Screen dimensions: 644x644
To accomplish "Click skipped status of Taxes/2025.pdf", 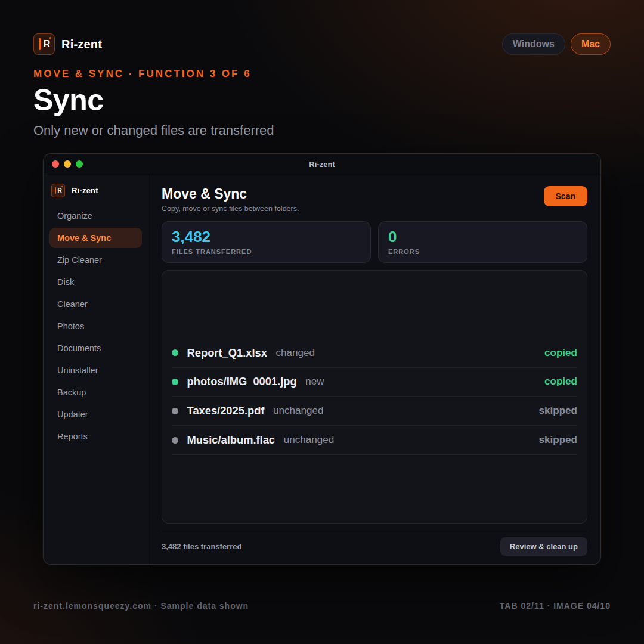I will pyautogui.click(x=558, y=411).
